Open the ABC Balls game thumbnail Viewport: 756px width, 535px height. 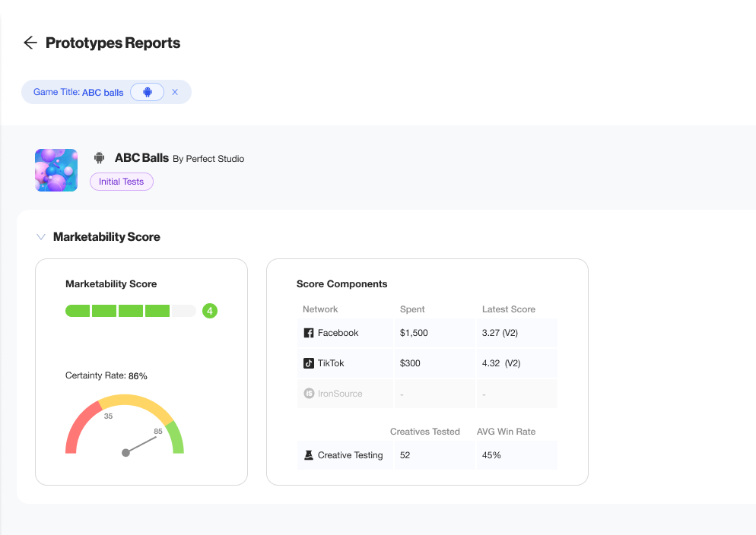(x=56, y=170)
